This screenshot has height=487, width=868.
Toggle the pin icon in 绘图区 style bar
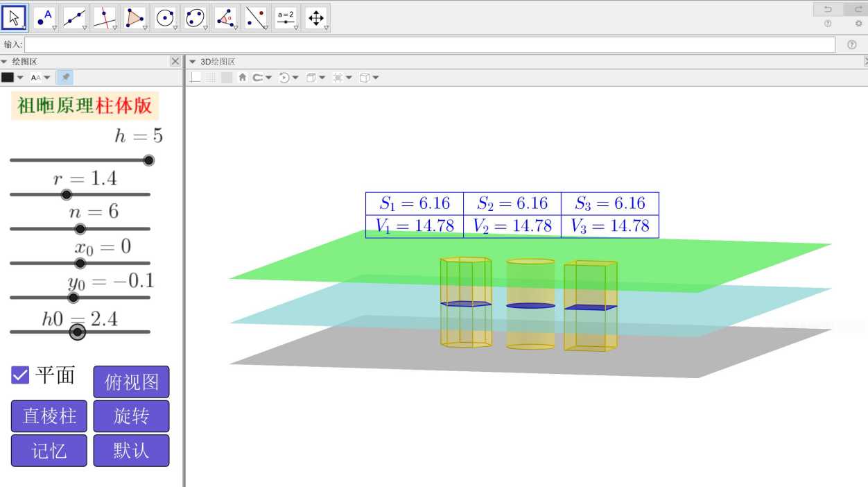click(x=64, y=78)
